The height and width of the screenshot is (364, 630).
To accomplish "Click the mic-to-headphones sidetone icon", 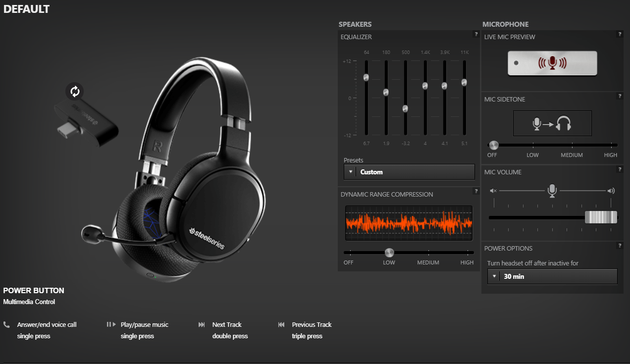I will [552, 123].
